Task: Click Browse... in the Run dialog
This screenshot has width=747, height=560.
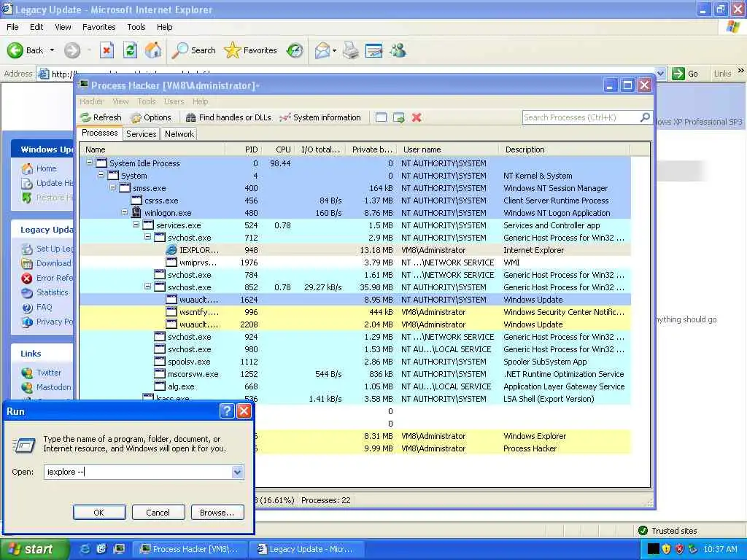Action: (217, 513)
